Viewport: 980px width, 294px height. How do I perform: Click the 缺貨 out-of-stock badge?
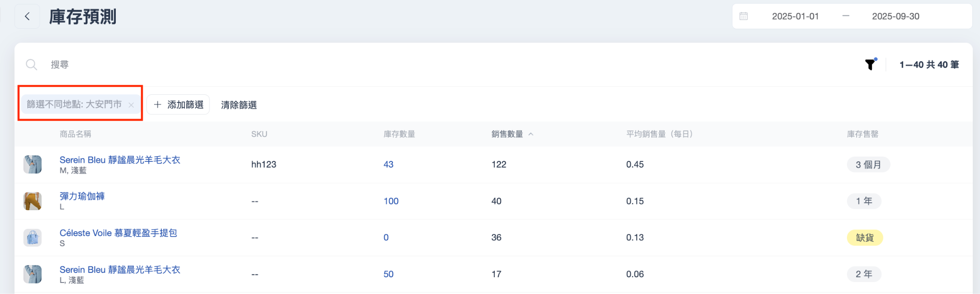coord(865,237)
